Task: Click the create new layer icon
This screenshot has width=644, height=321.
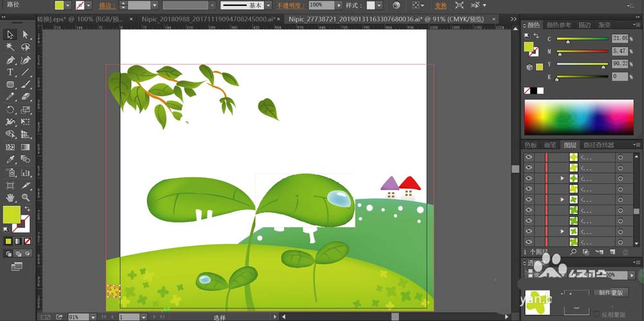Action: pos(612,251)
